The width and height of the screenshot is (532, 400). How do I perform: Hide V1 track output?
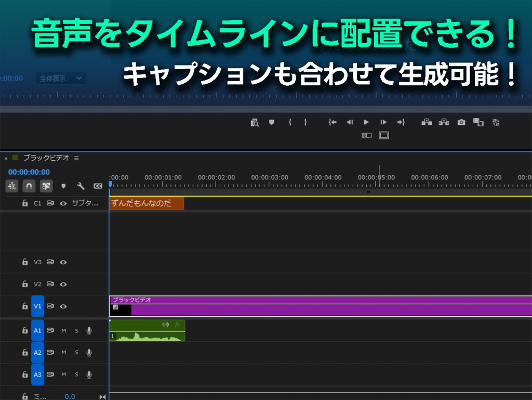[x=63, y=306]
